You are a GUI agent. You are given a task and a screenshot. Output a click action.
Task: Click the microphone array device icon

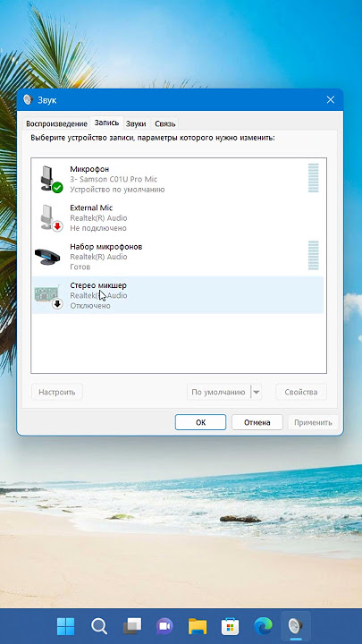point(47,257)
